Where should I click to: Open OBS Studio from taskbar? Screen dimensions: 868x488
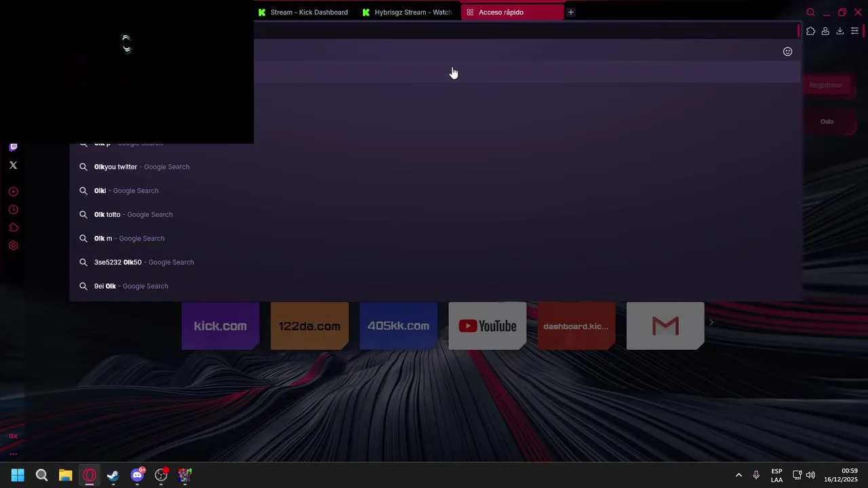coord(161,475)
